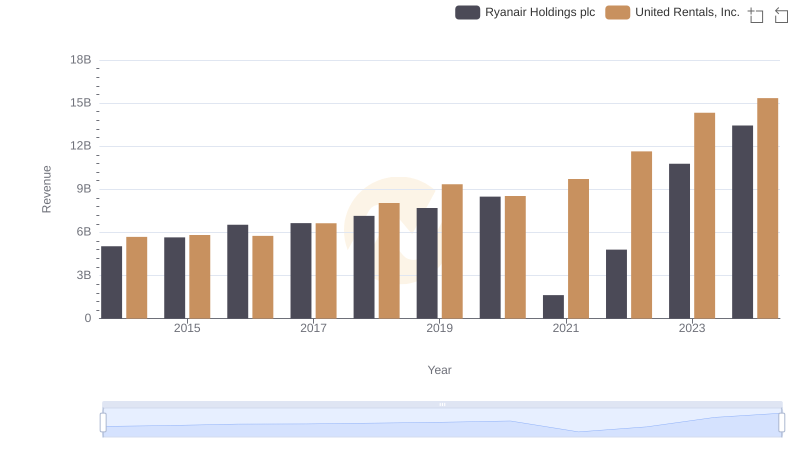
Task: Click the United Rentals bar for 2018
Action: tap(389, 261)
